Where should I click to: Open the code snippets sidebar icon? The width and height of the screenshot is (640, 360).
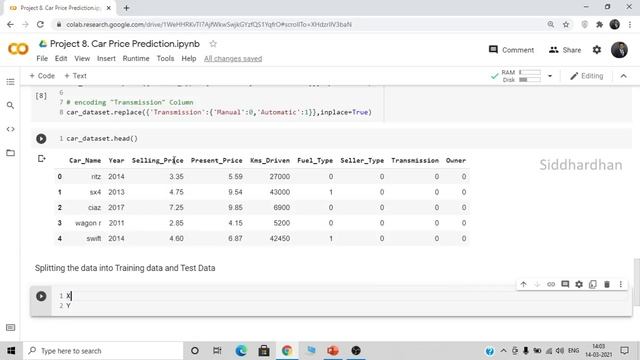tap(11, 129)
